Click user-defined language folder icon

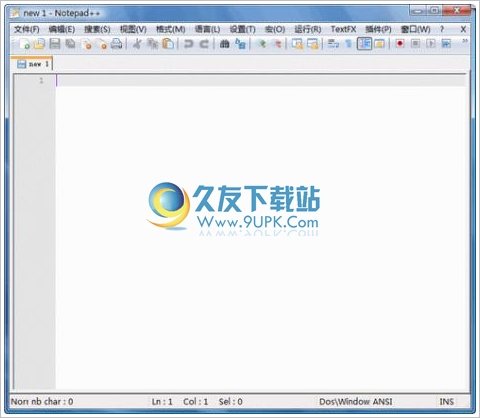[380, 44]
